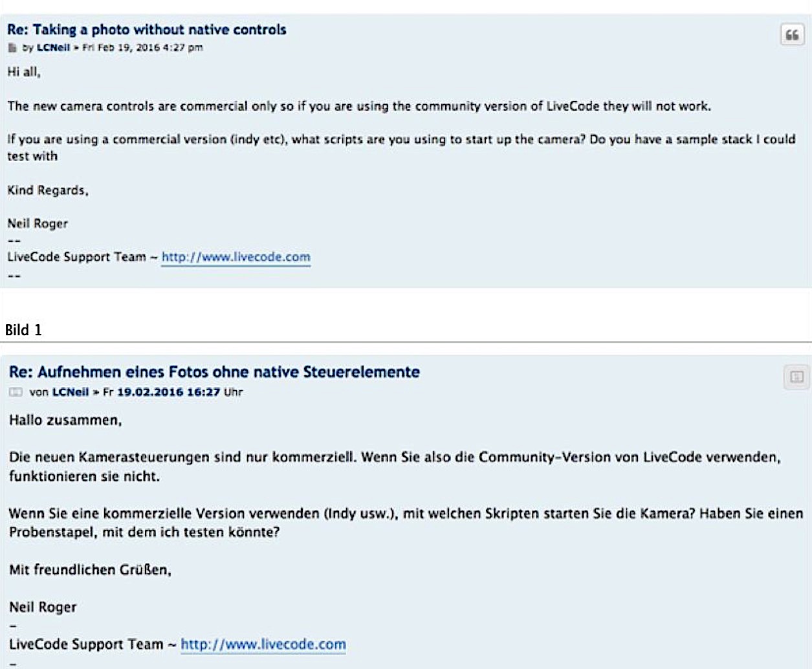
Task: Open author LCNeil's profile in the English post
Action: click(53, 47)
